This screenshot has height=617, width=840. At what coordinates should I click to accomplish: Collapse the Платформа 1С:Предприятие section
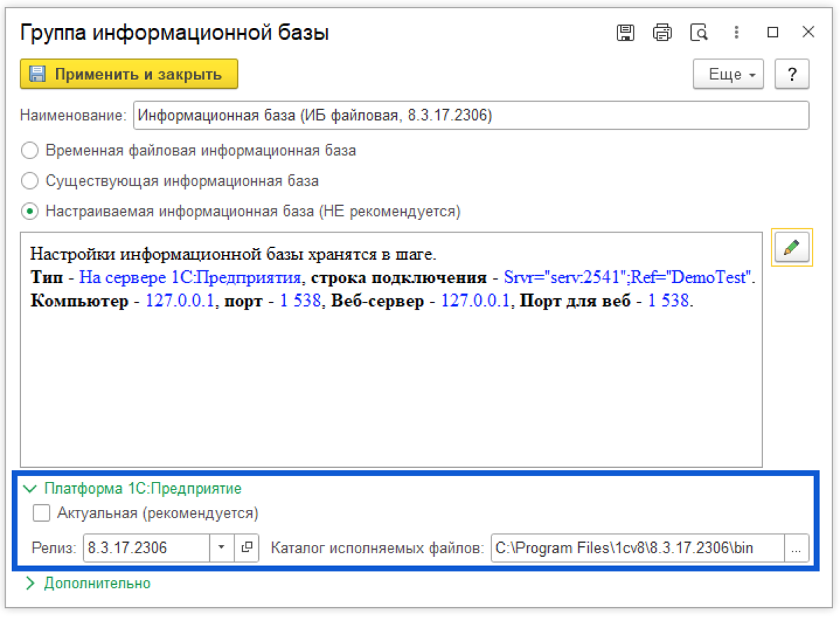pos(133,489)
